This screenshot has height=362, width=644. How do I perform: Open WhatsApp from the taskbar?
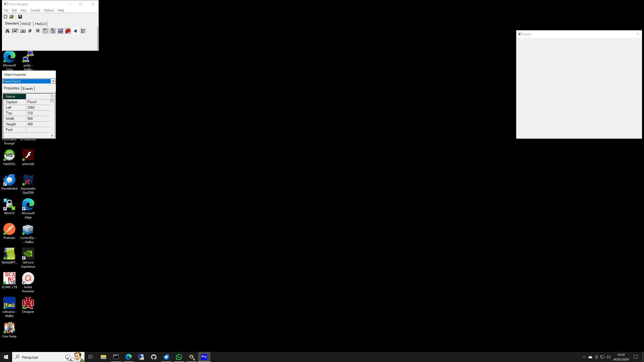pyautogui.click(x=179, y=357)
